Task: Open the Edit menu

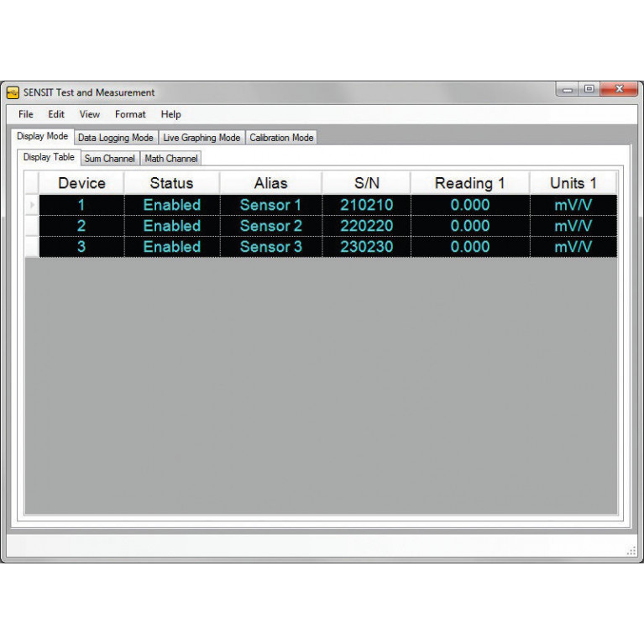Action: coord(56,114)
